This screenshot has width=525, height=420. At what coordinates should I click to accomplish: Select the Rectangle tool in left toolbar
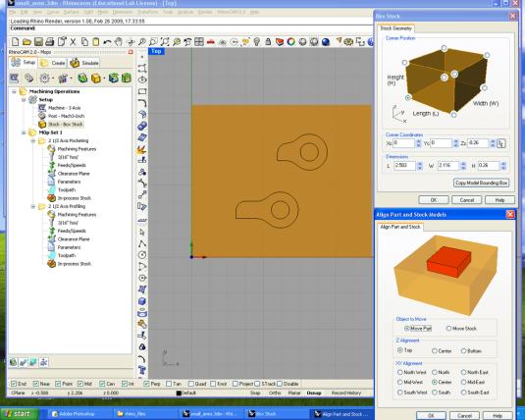pyautogui.click(x=142, y=91)
